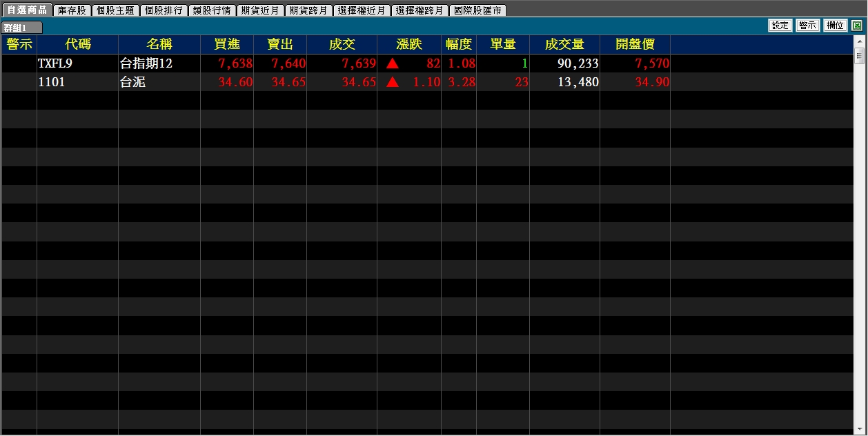Open the 設定 settings button
This screenshot has width=868, height=436.
coord(780,26)
